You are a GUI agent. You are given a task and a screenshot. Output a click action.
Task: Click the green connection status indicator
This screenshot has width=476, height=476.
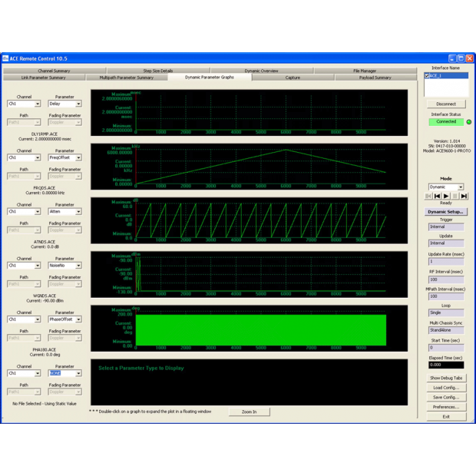(x=469, y=121)
